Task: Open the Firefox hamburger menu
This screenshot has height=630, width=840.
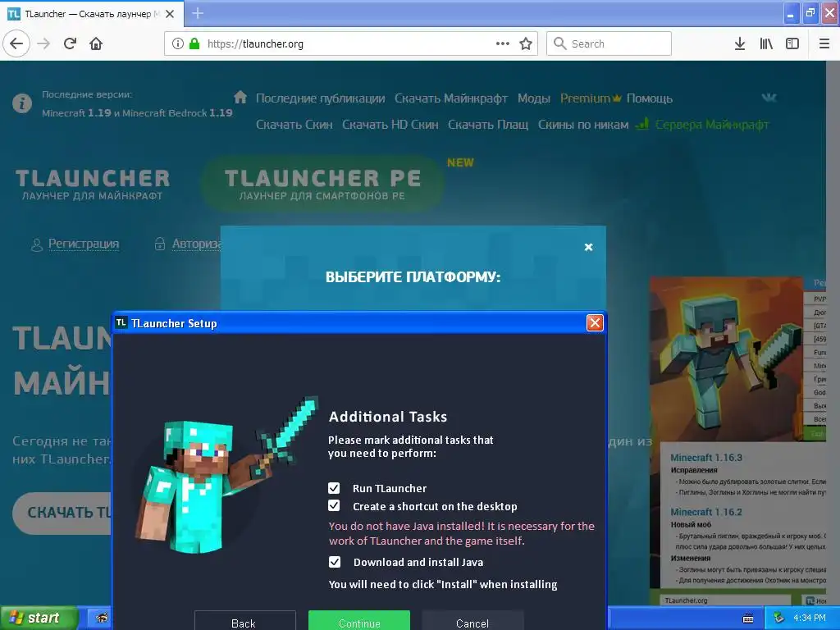Action: (x=824, y=44)
